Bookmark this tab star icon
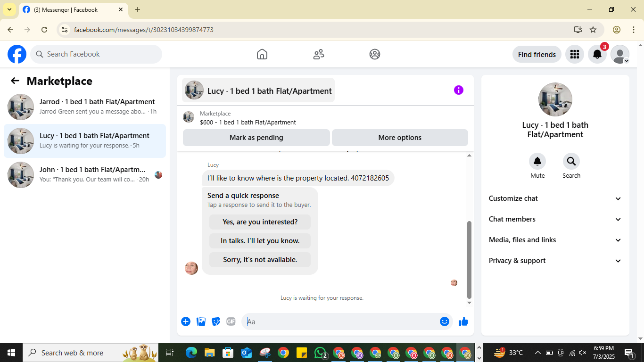 coord(593,30)
